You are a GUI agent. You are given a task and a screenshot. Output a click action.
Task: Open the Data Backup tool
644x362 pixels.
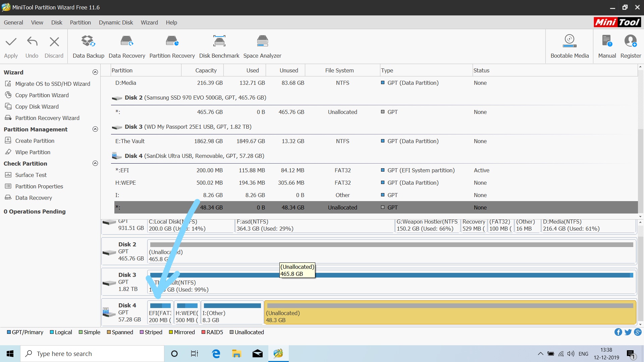[89, 47]
